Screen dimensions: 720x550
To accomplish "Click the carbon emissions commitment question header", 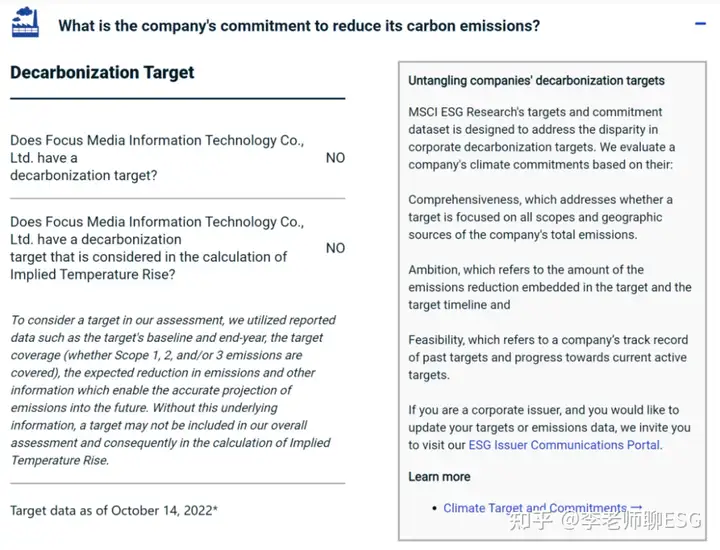I will (x=299, y=26).
